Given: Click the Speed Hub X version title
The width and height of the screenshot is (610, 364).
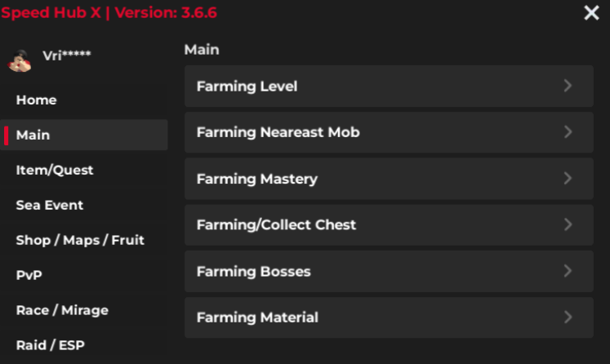Looking at the screenshot, I should 109,13.
